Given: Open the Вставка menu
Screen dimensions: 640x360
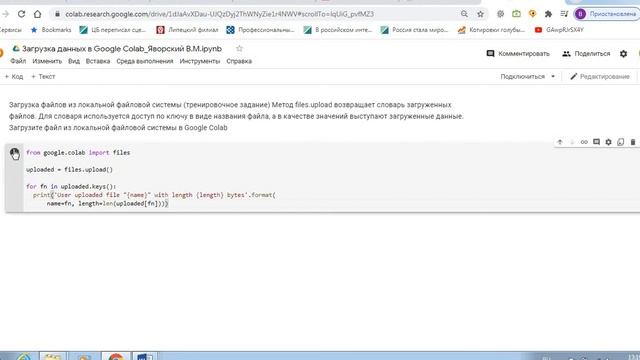Looking at the screenshot, I should 98,61.
